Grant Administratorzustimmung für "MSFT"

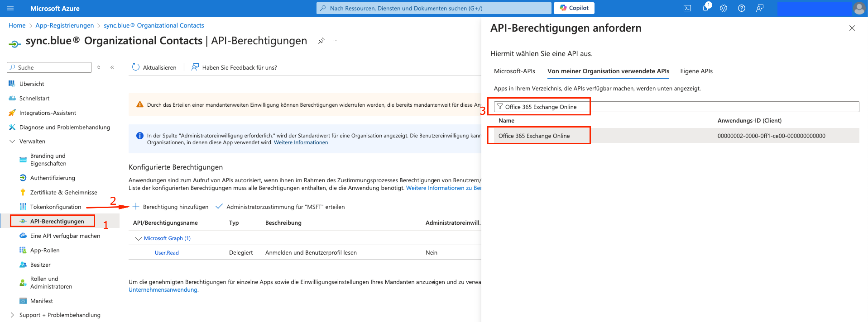(x=280, y=207)
